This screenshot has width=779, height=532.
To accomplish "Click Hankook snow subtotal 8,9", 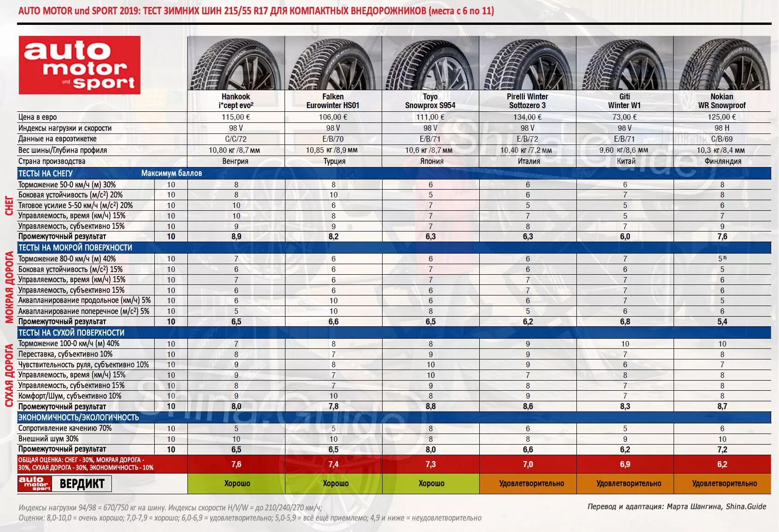I will [236, 237].
